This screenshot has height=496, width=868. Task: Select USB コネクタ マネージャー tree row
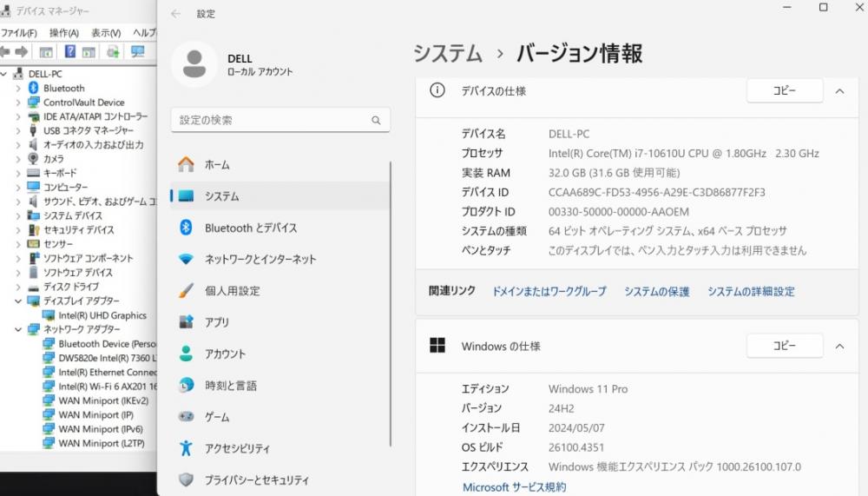[82, 131]
